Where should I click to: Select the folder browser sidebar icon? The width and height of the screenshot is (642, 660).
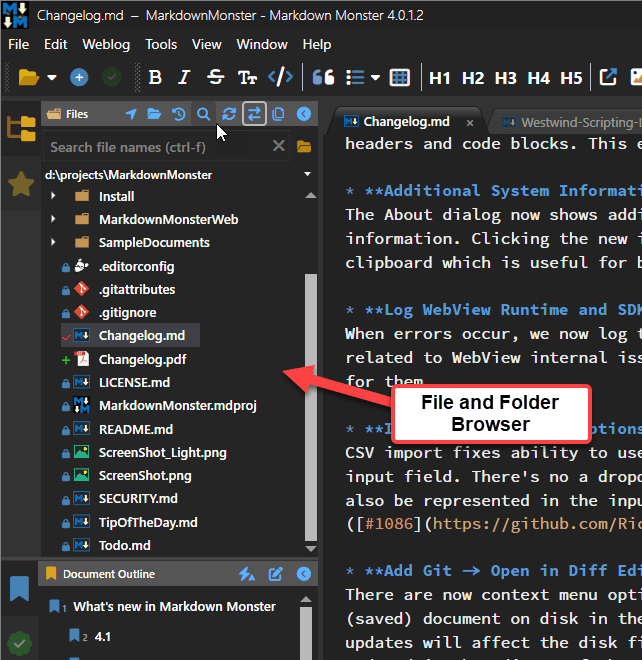[21, 128]
